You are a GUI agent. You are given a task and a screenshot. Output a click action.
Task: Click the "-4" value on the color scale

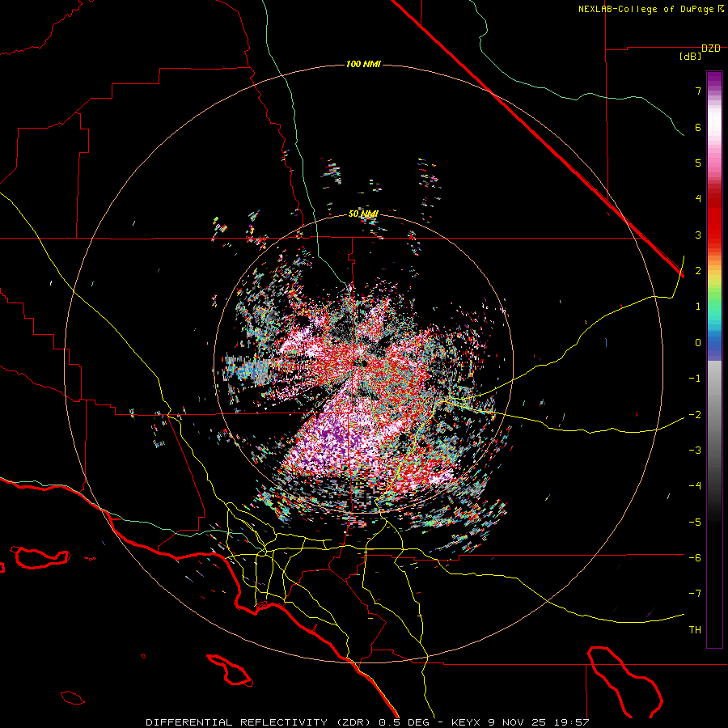[x=695, y=486]
